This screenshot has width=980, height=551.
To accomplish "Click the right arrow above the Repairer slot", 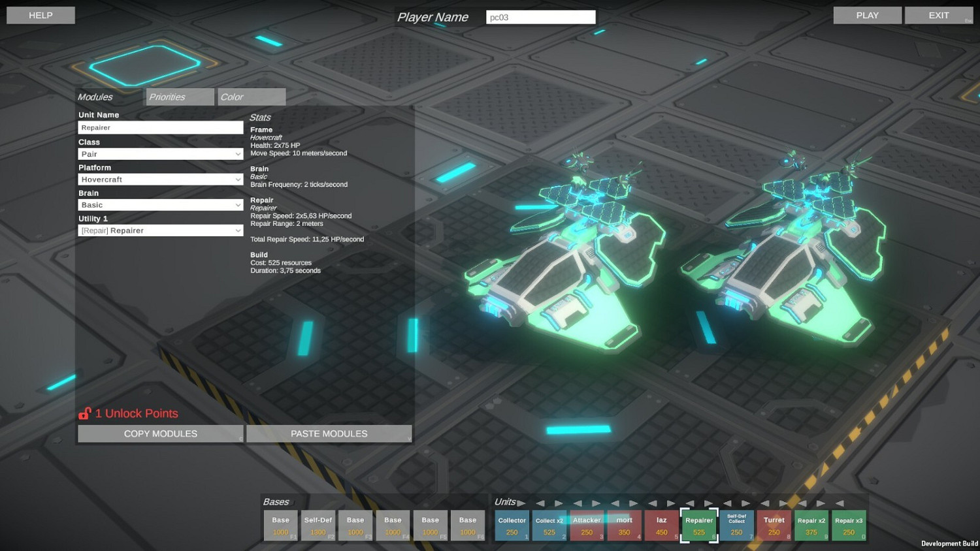I will (708, 503).
